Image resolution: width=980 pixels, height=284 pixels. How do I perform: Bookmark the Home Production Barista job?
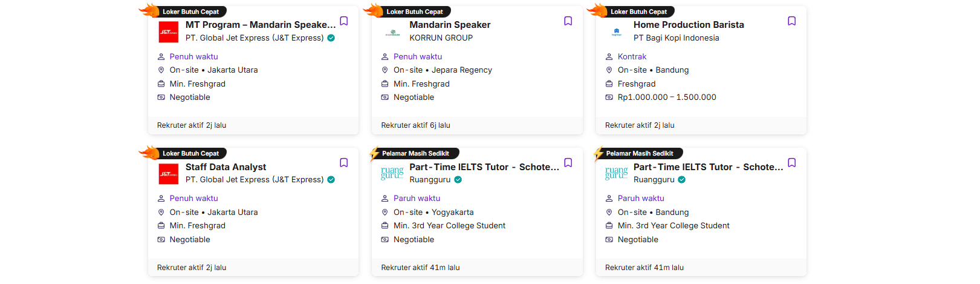point(792,21)
